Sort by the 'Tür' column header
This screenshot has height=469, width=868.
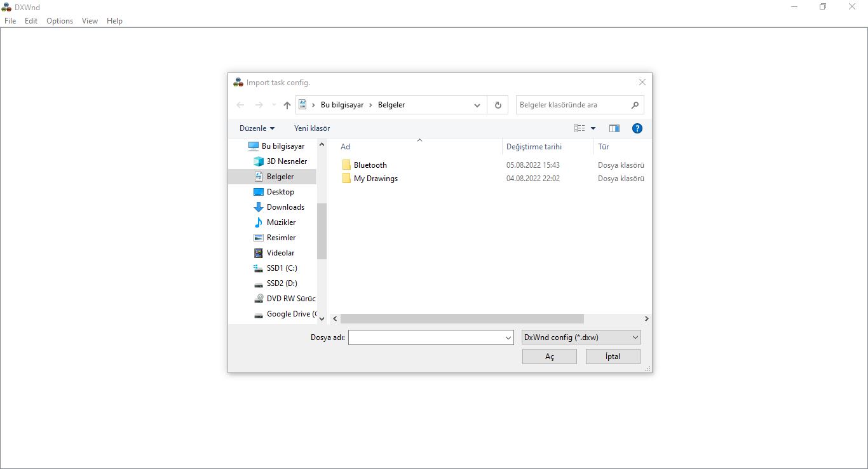point(604,147)
